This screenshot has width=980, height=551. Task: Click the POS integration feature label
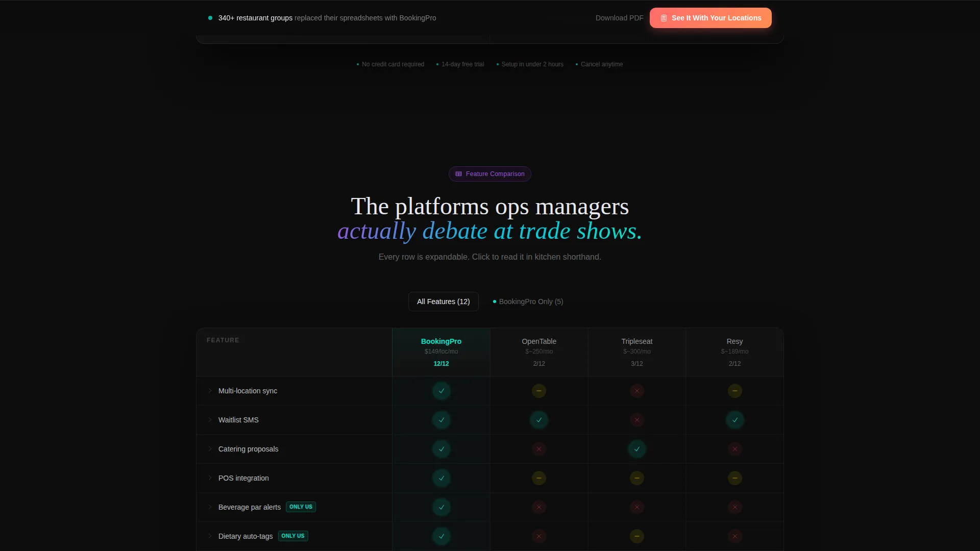(243, 478)
